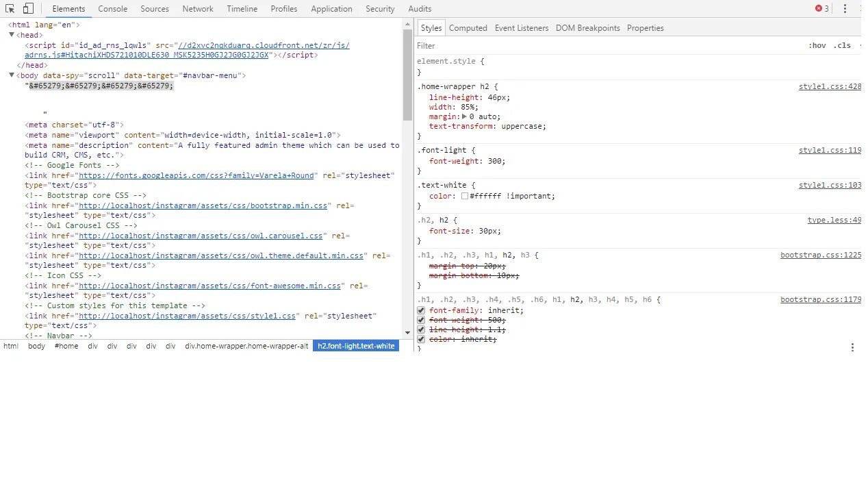
Task: Open source link style1.css:428
Action: pyautogui.click(x=830, y=87)
